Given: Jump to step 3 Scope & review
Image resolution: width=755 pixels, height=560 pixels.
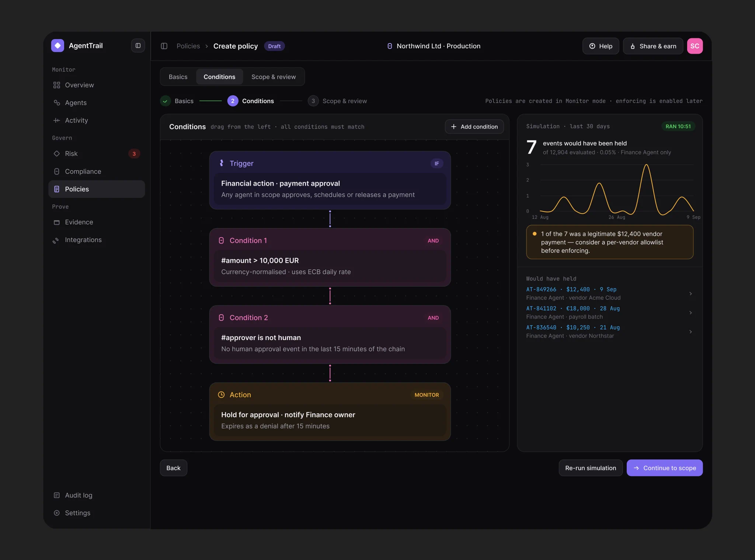Looking at the screenshot, I should pos(337,101).
